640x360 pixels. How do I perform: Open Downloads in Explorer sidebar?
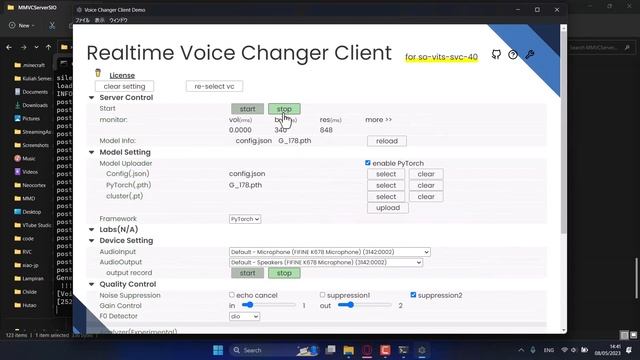(x=31, y=105)
